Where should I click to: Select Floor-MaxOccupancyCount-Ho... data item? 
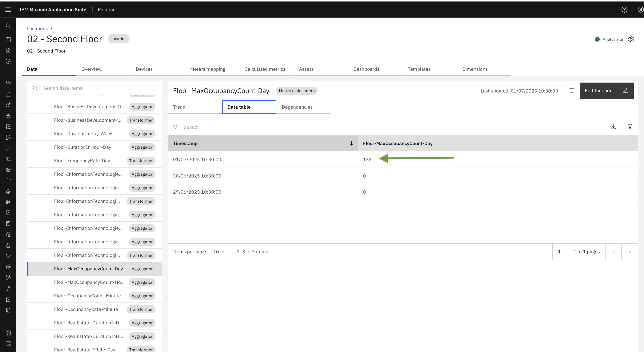tap(94, 282)
